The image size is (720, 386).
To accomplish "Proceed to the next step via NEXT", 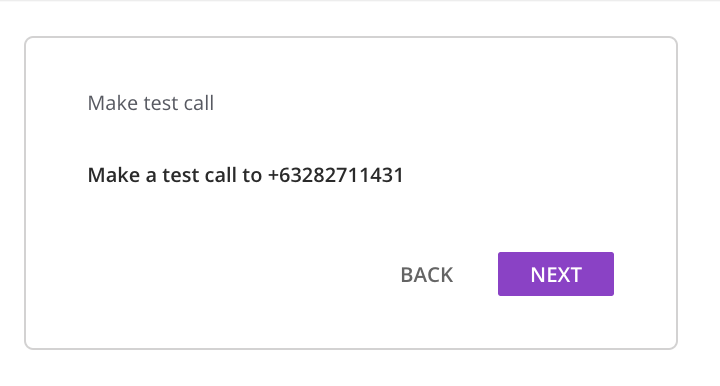I will coord(556,274).
